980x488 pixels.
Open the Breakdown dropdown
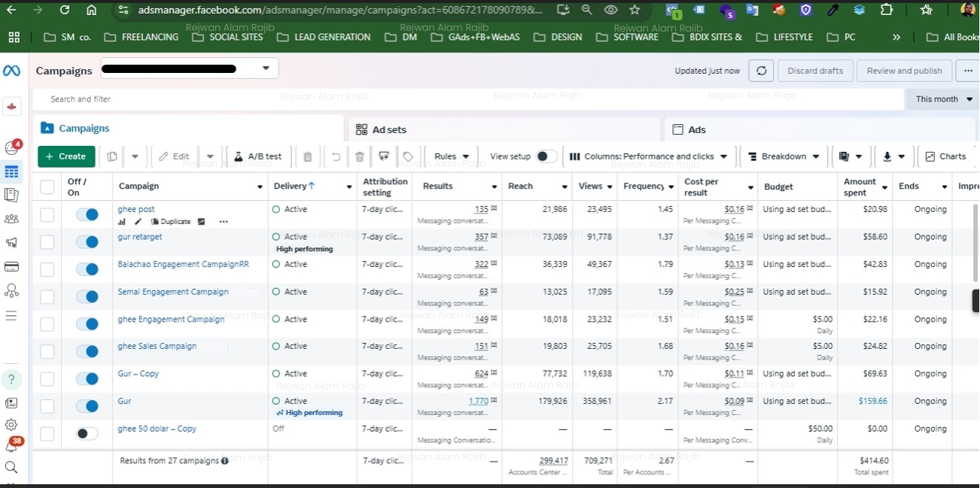pos(784,156)
